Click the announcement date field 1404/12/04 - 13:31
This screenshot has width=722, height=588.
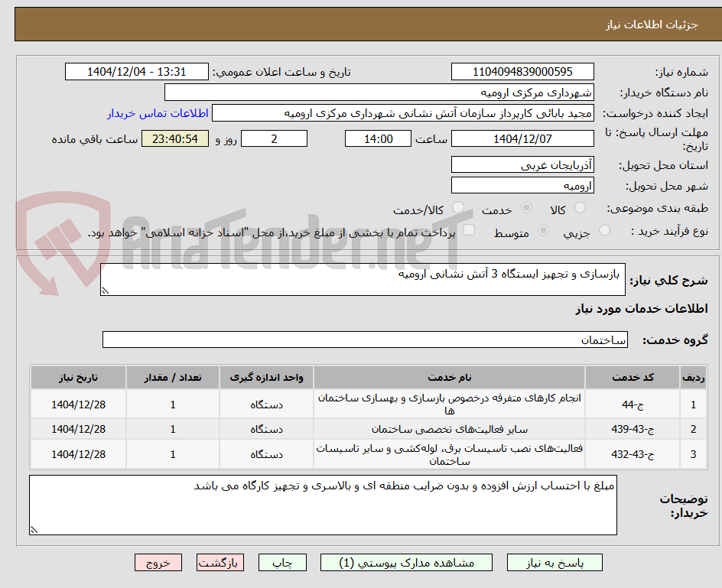[137, 72]
